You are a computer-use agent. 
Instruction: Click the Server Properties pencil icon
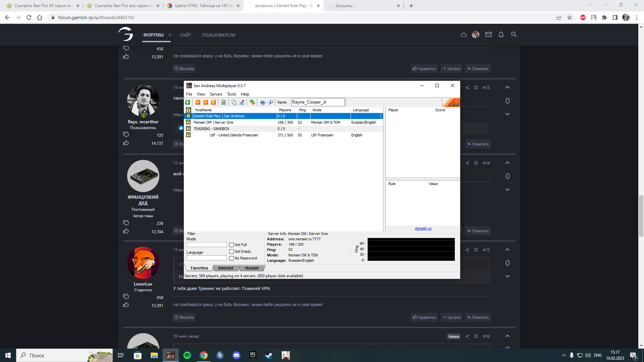click(242, 102)
